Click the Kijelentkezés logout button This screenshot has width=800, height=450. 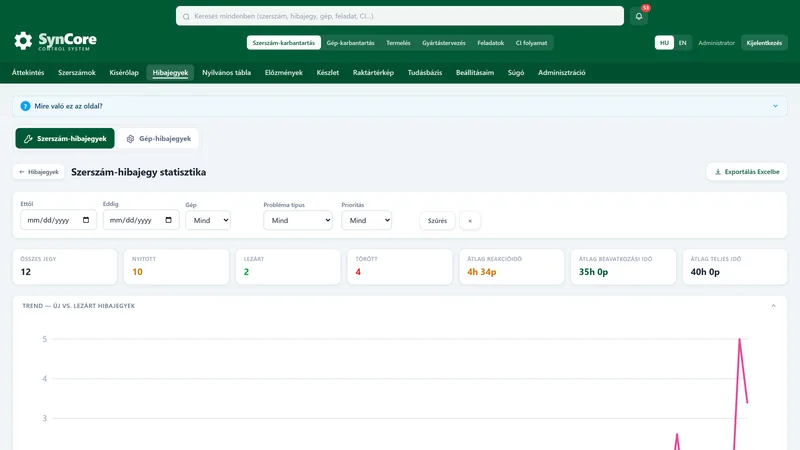pyautogui.click(x=764, y=43)
